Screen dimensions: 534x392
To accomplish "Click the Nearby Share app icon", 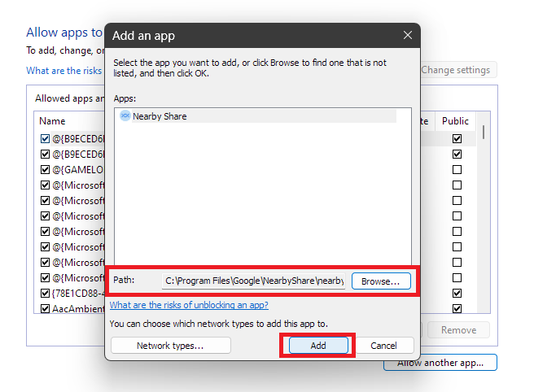I will pos(125,115).
